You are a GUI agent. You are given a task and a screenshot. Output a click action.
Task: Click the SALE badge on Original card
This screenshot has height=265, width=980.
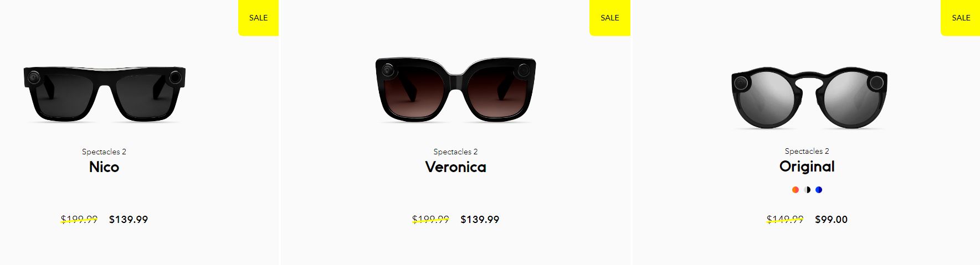coord(961,18)
